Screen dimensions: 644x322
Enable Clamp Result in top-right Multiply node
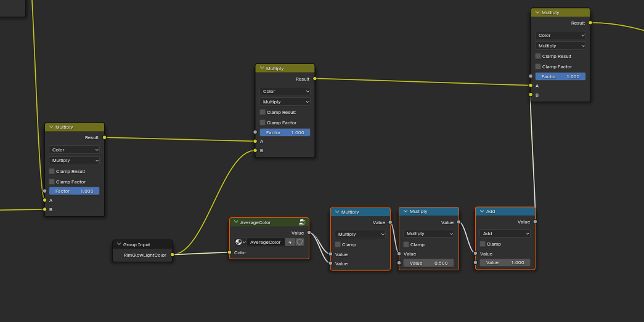click(x=538, y=56)
